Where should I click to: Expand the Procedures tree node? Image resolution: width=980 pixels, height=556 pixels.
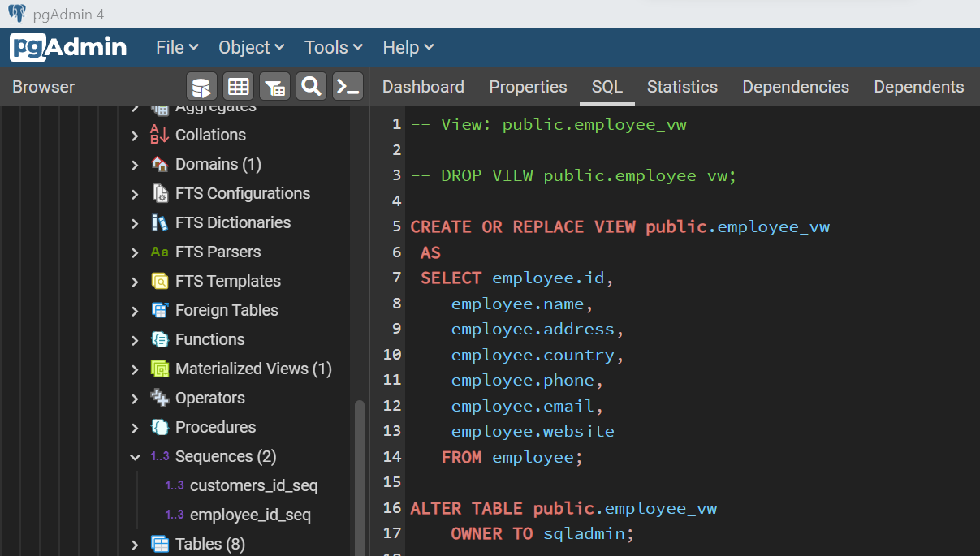(135, 428)
